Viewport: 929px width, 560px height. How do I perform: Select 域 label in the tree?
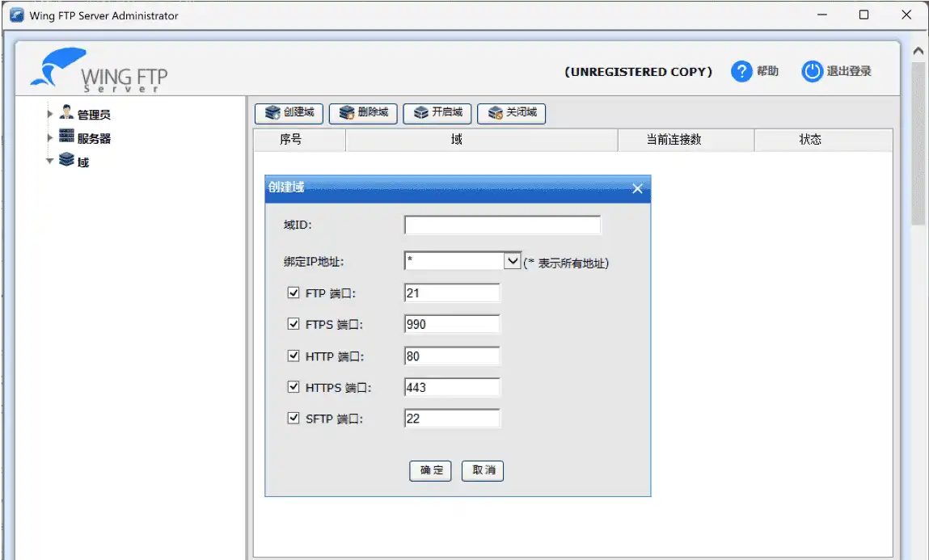pyautogui.click(x=83, y=162)
